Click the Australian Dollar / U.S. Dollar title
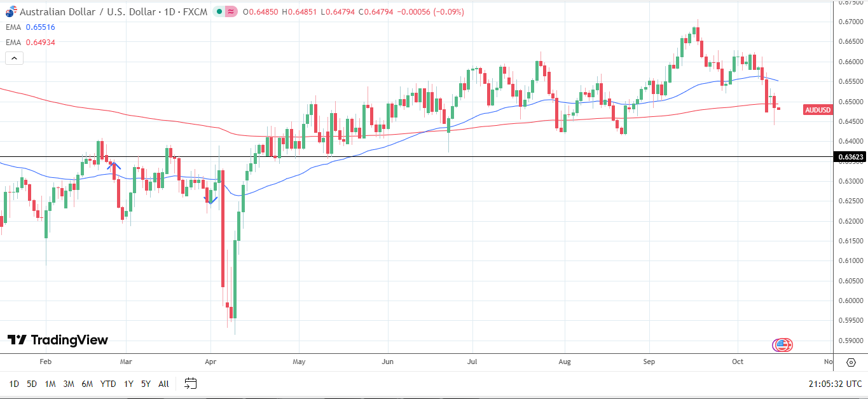The image size is (868, 399). 88,12
